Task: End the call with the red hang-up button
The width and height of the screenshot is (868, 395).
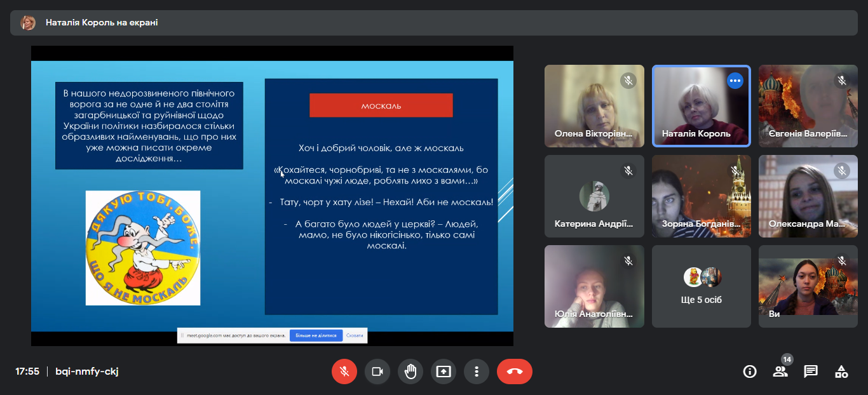Action: [515, 372]
